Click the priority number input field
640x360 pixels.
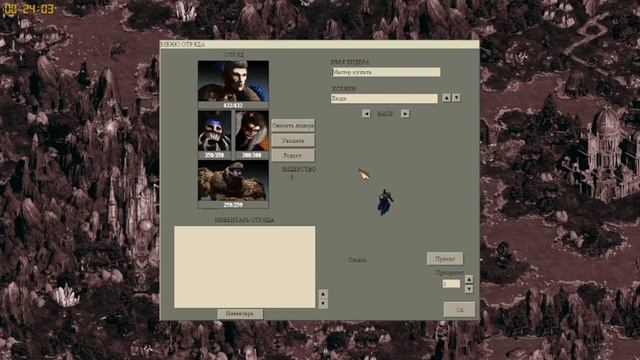click(x=451, y=284)
